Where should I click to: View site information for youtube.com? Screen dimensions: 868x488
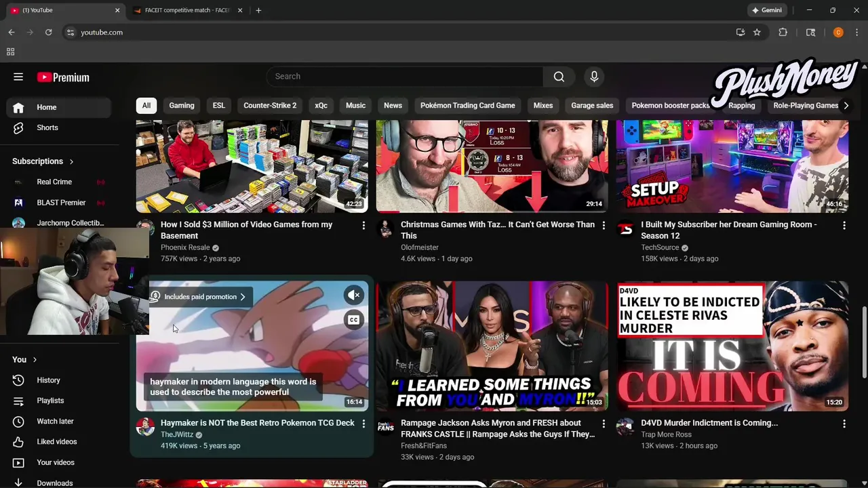point(70,32)
